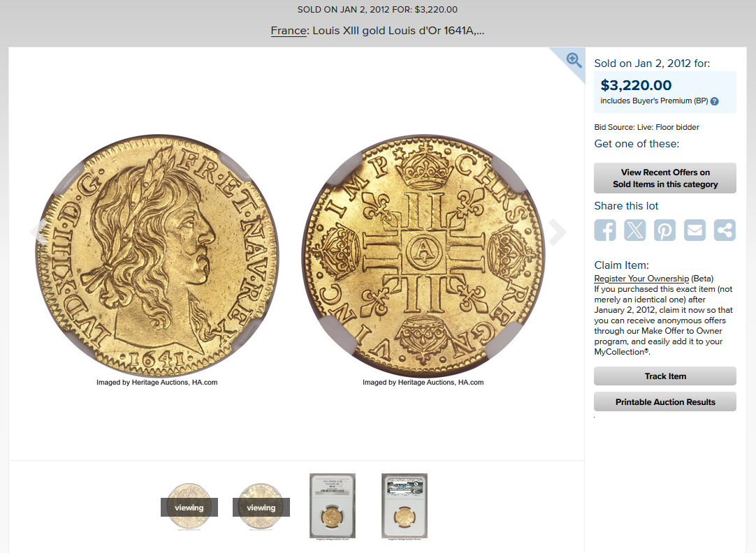
Task: Select the second reverse coin thumbnail
Action: 261,507
